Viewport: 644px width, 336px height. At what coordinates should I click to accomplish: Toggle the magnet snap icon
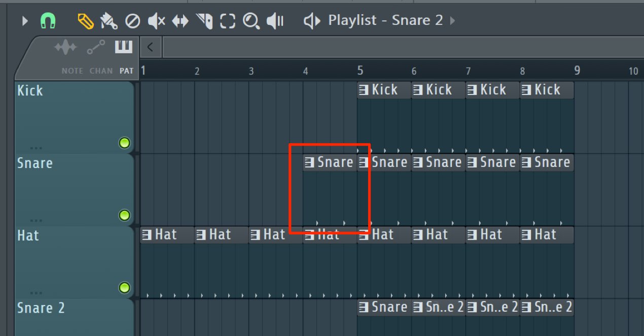(48, 21)
